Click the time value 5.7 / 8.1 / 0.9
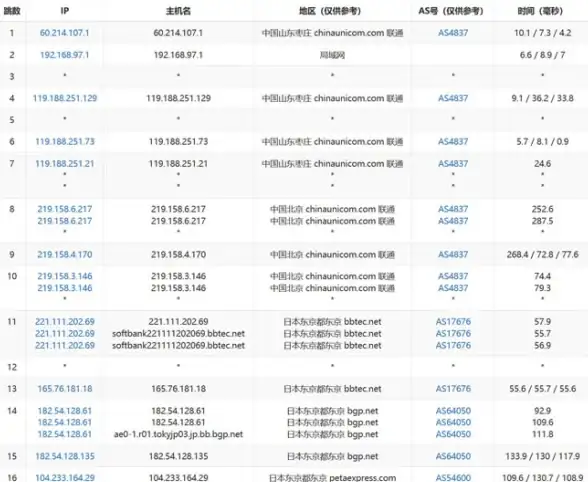Image resolution: width=588 pixels, height=482 pixels. (x=542, y=142)
